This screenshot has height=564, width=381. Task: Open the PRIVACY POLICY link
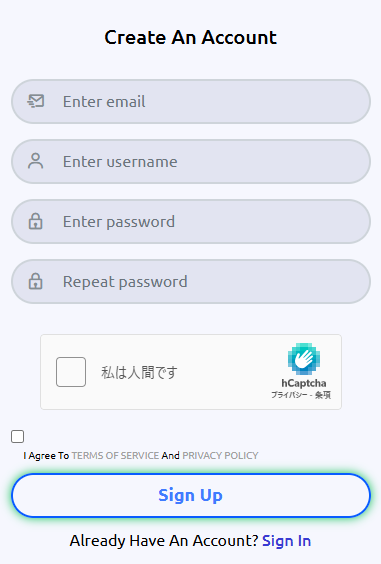pos(220,455)
